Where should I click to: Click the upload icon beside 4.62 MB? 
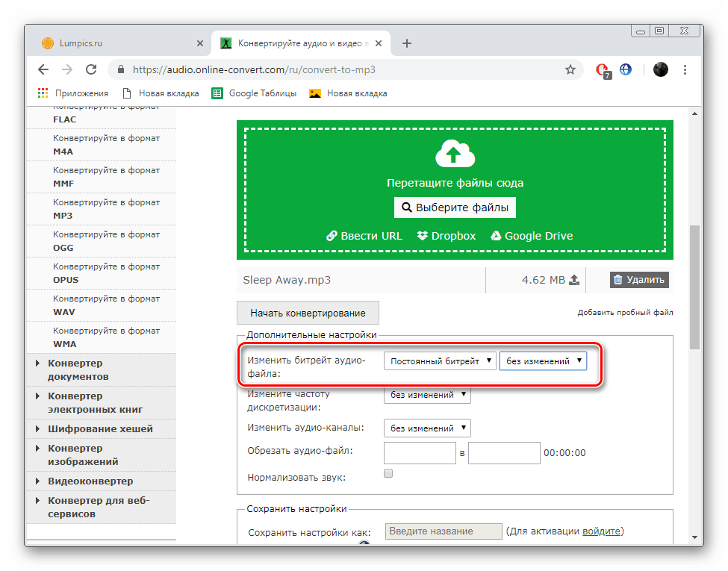tap(574, 280)
